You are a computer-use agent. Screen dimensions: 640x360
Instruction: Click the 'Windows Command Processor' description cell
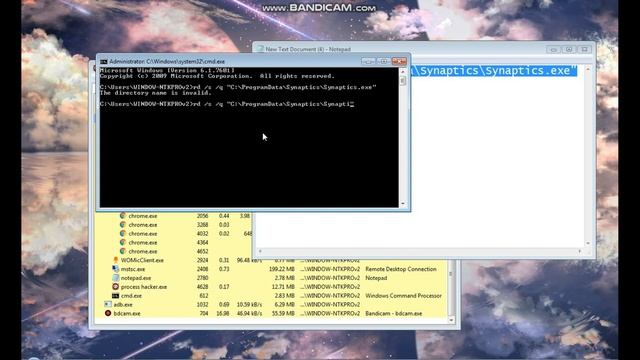(403, 296)
